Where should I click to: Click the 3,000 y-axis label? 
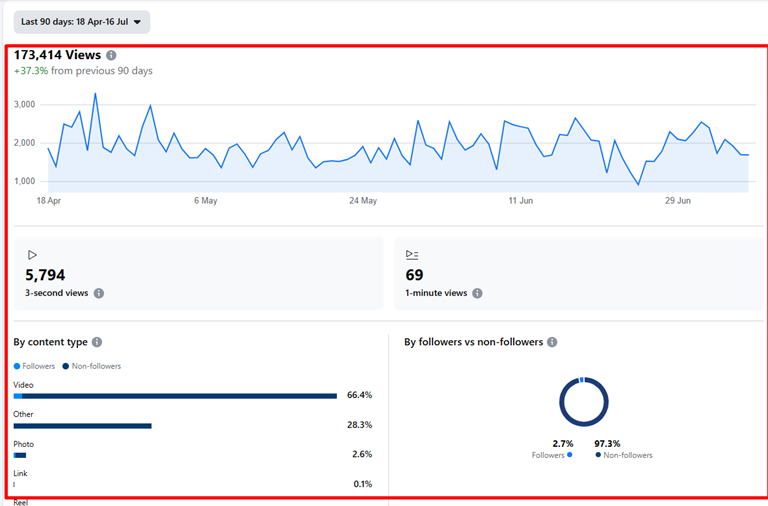(x=24, y=104)
